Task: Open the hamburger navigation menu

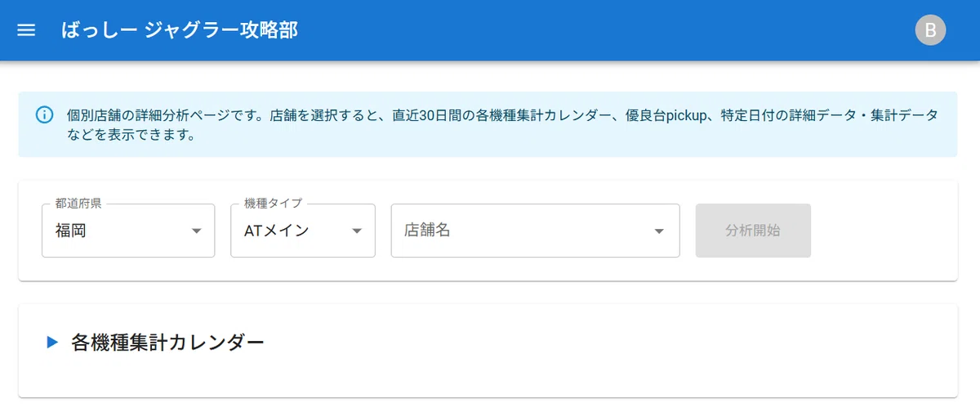Action: click(x=26, y=30)
